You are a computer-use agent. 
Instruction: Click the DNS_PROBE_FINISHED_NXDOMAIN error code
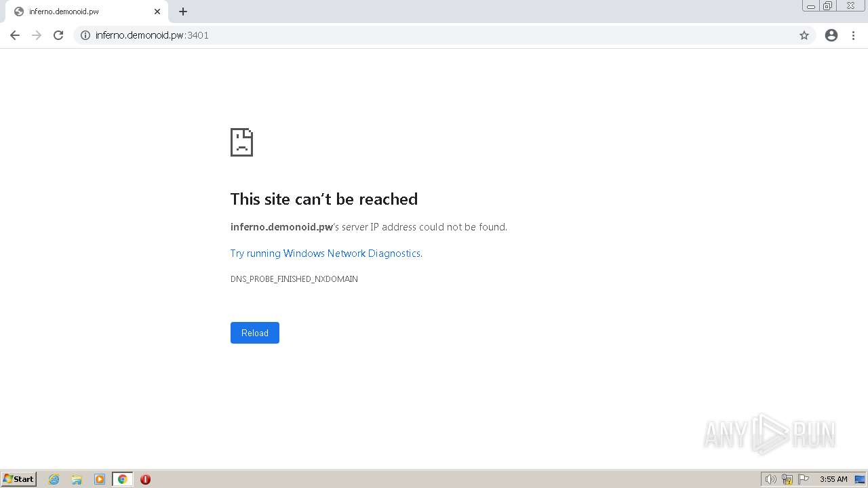point(294,279)
